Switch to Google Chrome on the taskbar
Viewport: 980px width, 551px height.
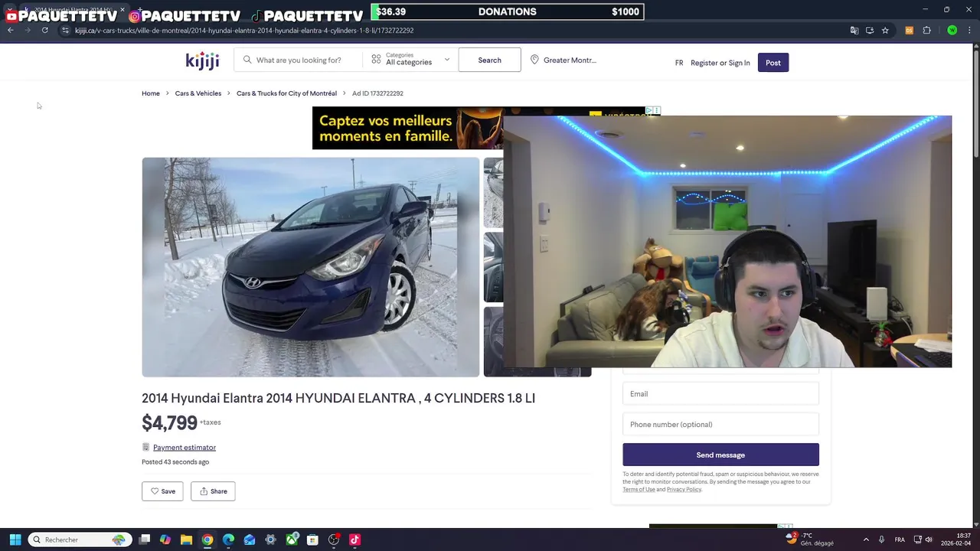point(207,540)
